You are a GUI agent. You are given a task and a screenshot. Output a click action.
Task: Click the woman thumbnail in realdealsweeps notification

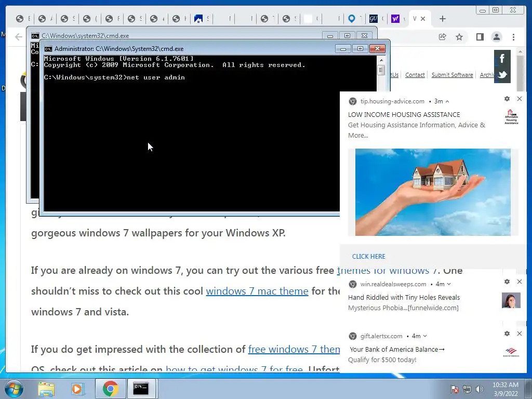click(511, 300)
